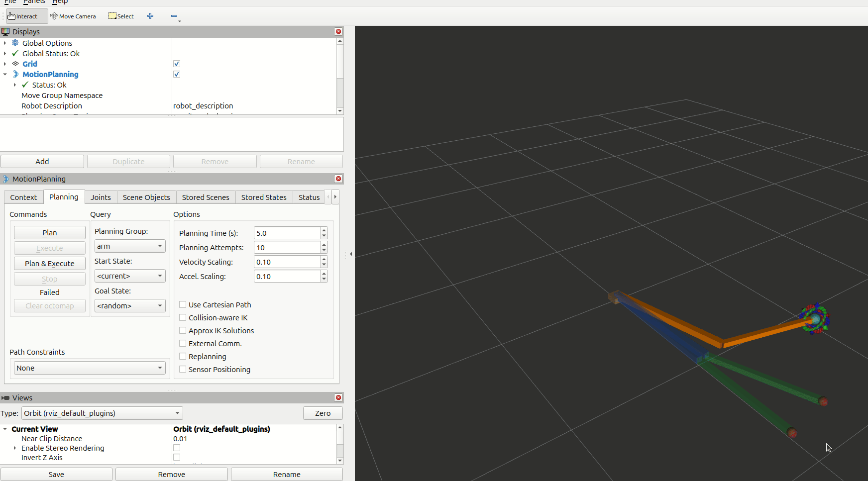The width and height of the screenshot is (868, 481).
Task: Select the Interact tool
Action: (23, 16)
